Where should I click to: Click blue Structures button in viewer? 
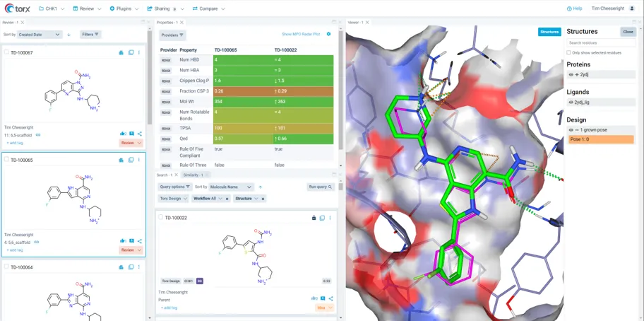click(549, 32)
